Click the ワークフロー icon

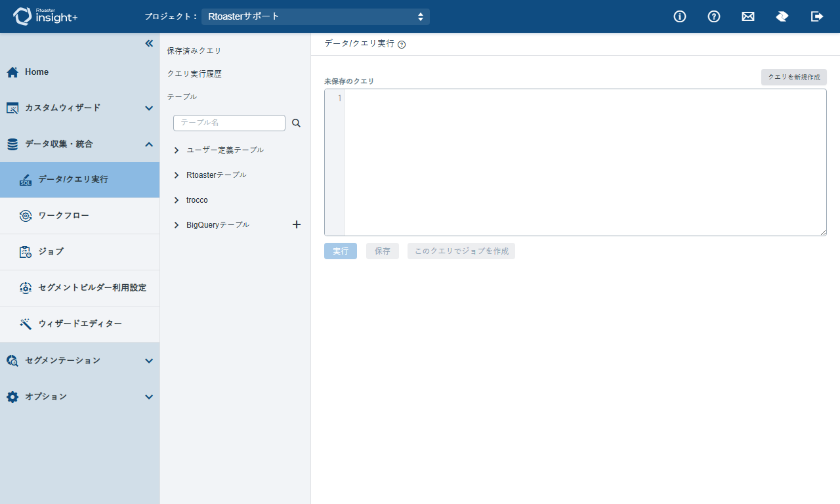click(26, 216)
